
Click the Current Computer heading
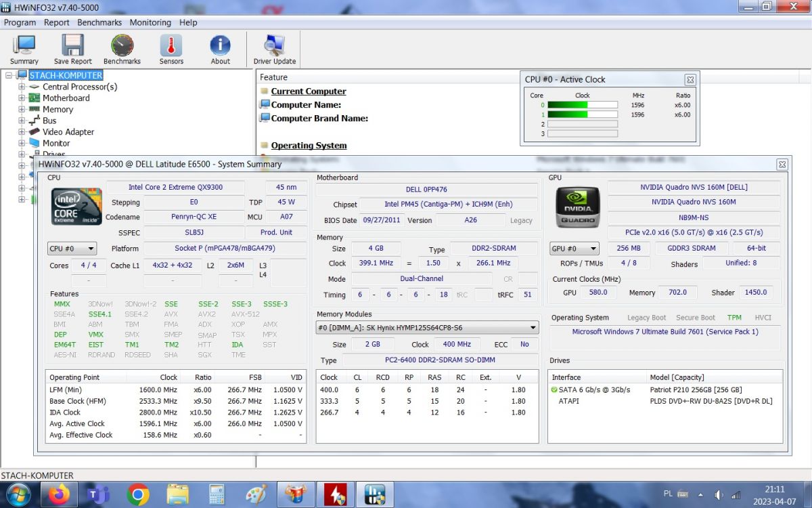click(309, 91)
